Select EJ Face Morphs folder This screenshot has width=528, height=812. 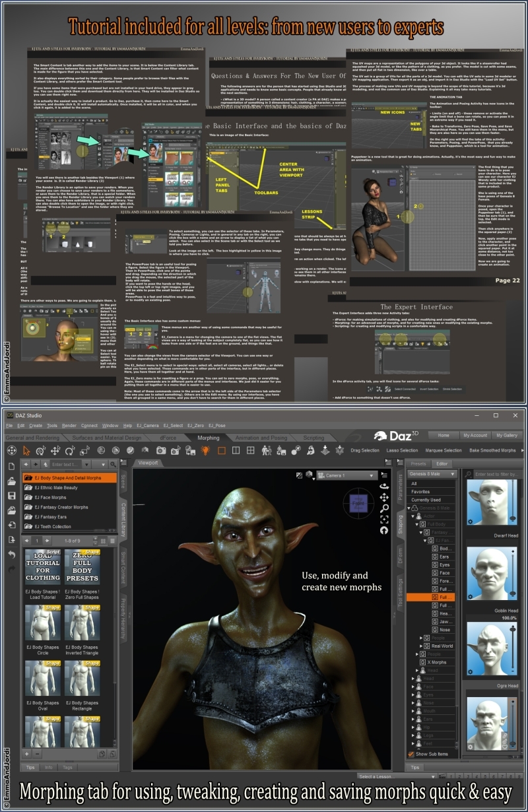(x=70, y=497)
